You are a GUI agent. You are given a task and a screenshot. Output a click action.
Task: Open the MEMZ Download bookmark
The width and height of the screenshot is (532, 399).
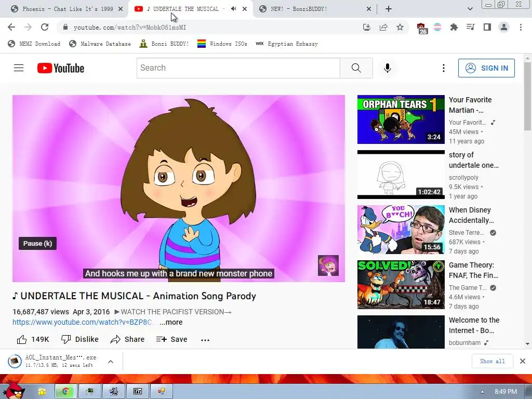click(x=34, y=44)
